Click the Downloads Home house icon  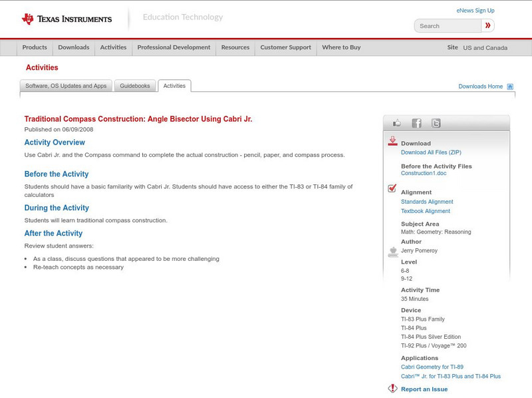coord(510,87)
